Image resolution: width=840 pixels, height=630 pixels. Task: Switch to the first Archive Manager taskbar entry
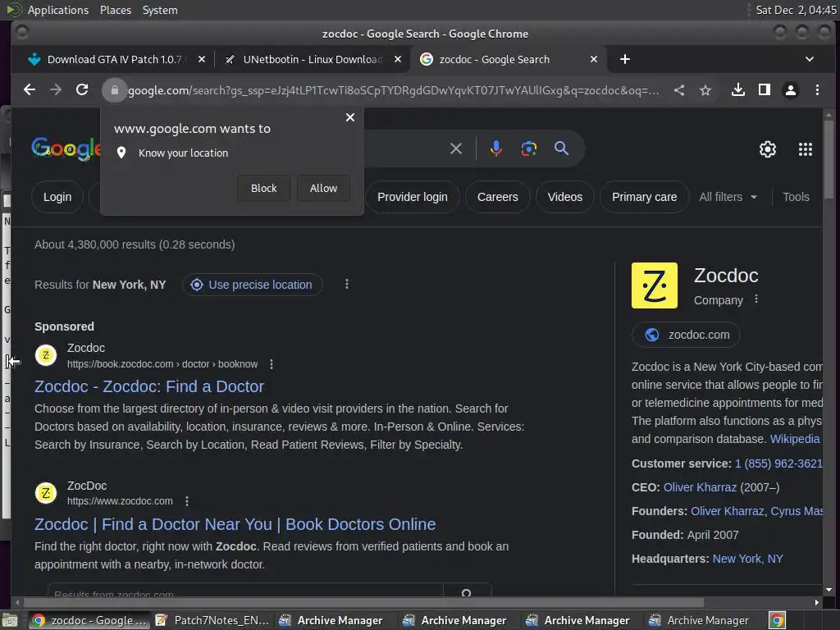tap(331, 620)
